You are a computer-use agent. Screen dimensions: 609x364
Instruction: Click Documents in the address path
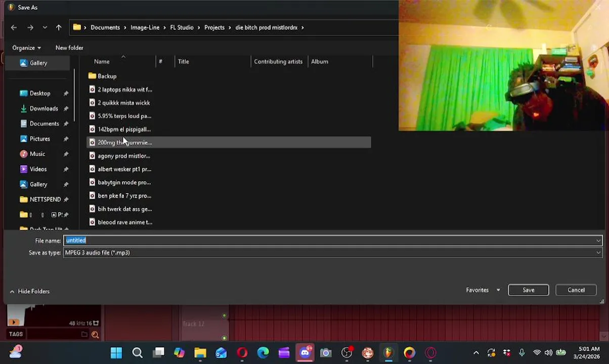coord(105,27)
